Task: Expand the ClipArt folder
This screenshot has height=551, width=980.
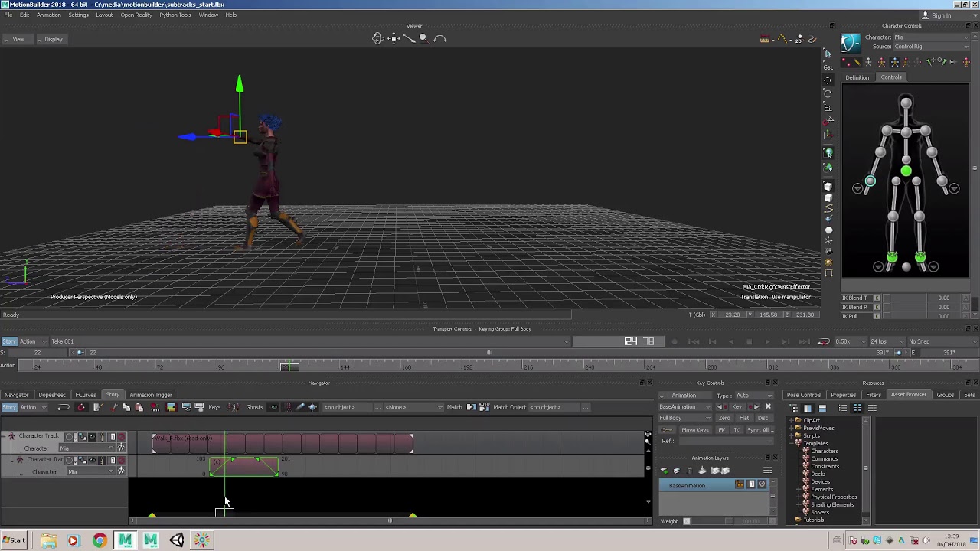Action: point(791,420)
